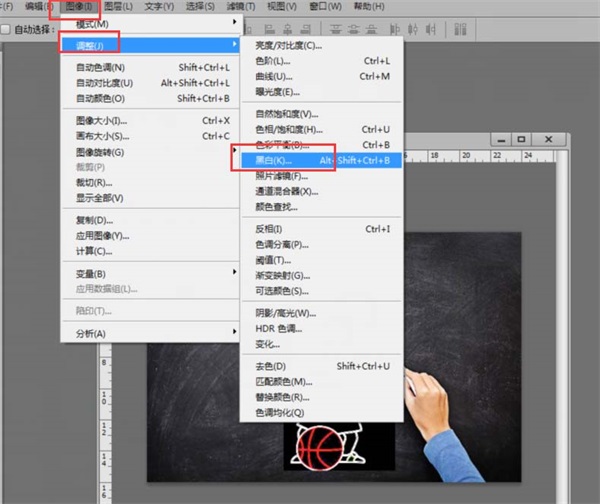Select 显示全部(V) menu item

pos(151,198)
